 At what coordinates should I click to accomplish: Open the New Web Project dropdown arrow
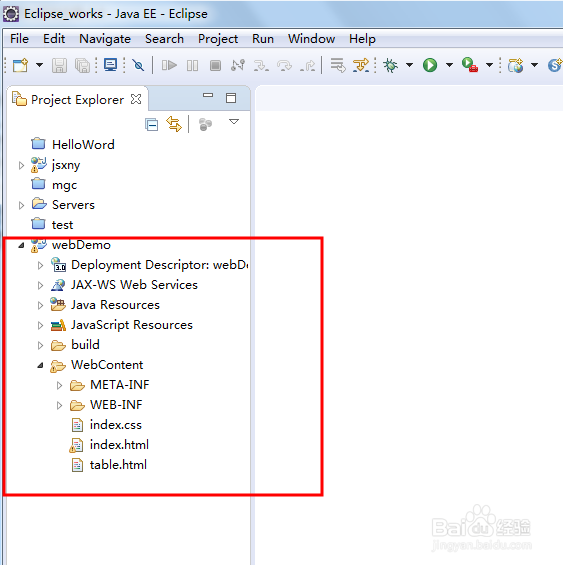pos(535,65)
